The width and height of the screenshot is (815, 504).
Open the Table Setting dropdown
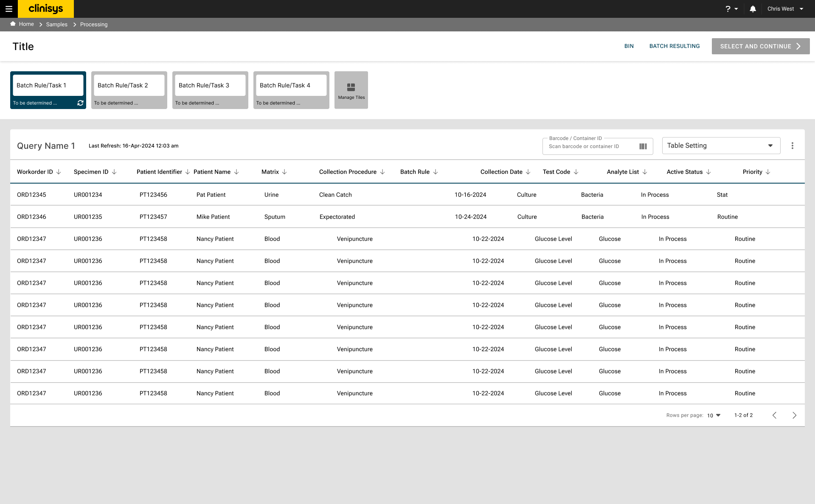721,146
